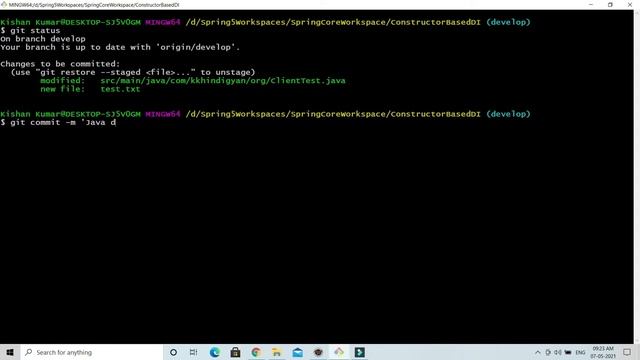Click the Git Bash title bar icon

4,4
